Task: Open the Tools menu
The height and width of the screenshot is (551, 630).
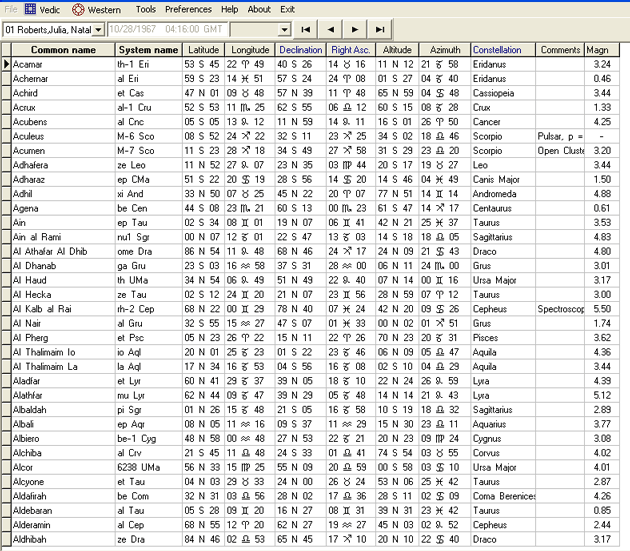Action: click(145, 9)
